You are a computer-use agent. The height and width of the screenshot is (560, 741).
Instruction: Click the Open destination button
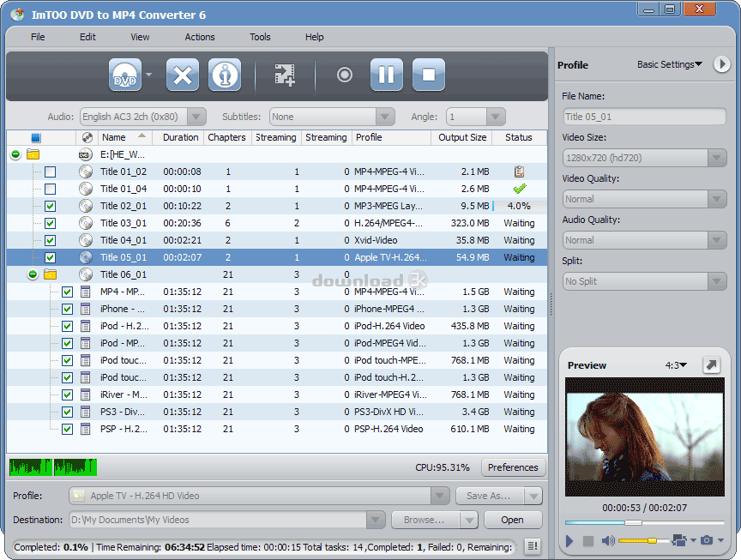(x=512, y=520)
